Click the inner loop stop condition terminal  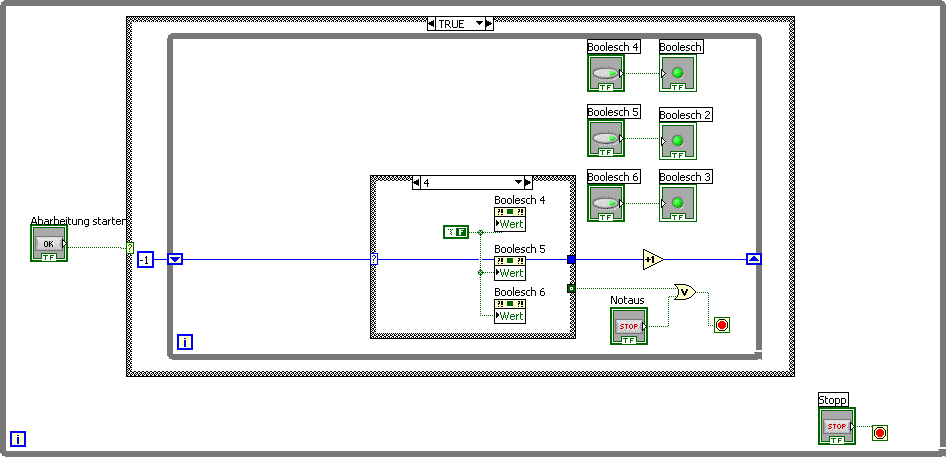tap(722, 325)
